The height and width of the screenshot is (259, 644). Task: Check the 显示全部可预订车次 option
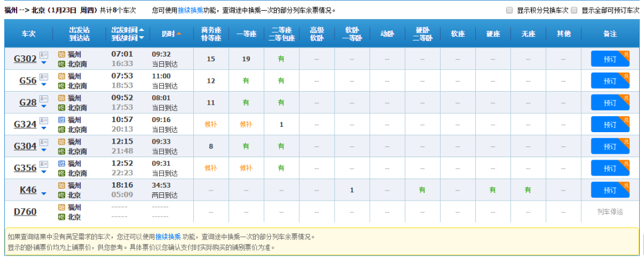pyautogui.click(x=574, y=10)
